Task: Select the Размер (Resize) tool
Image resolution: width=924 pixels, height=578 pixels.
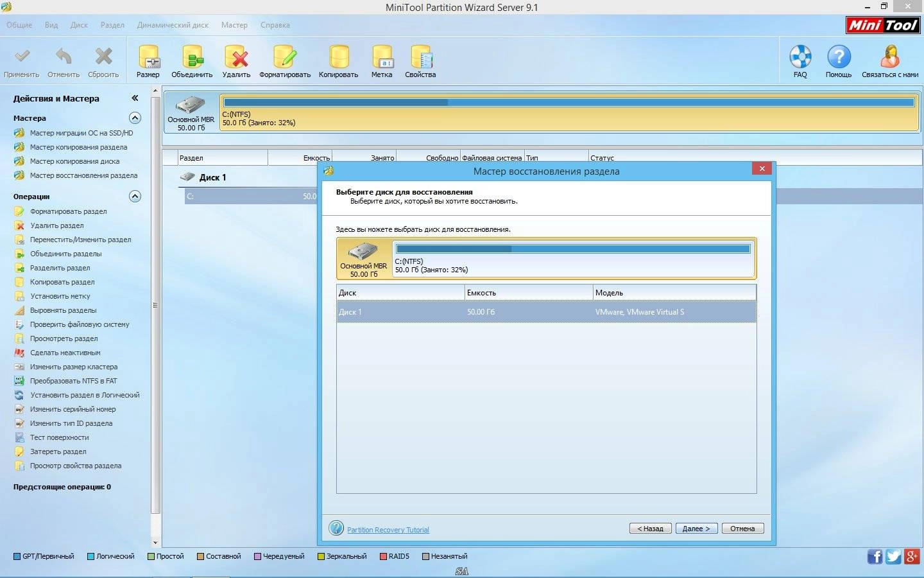Action: [148, 62]
